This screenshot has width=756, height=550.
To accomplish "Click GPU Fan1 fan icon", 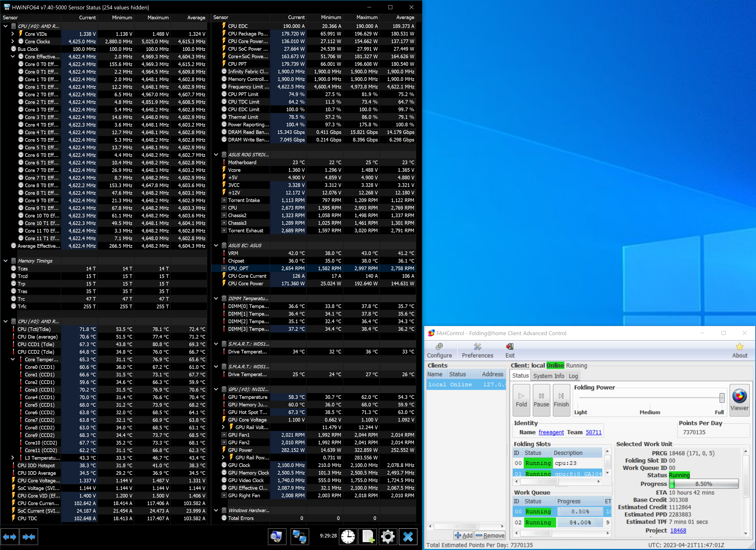I will pyautogui.click(x=224, y=435).
